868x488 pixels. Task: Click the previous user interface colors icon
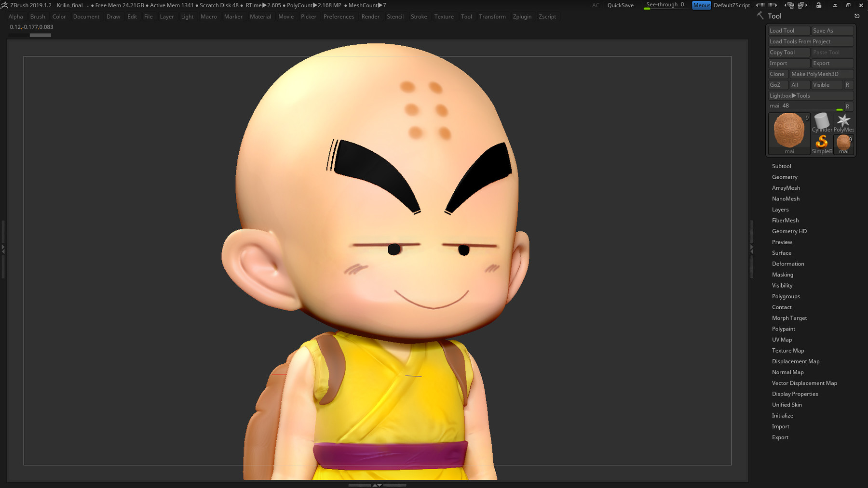pyautogui.click(x=789, y=5)
